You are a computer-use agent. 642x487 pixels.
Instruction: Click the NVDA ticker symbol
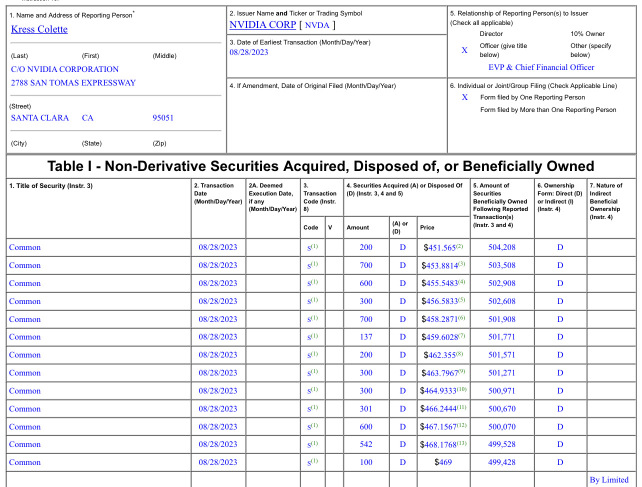[x=317, y=25]
